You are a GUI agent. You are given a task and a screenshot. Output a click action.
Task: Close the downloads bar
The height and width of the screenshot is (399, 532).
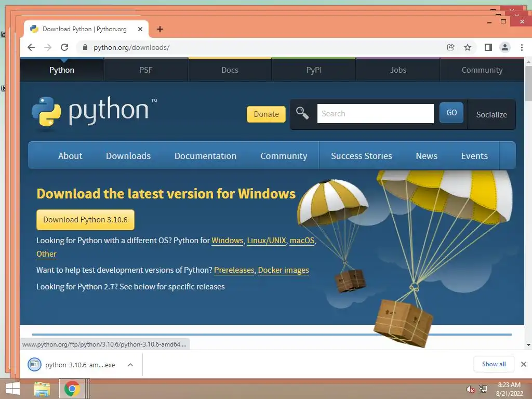pyautogui.click(x=524, y=364)
